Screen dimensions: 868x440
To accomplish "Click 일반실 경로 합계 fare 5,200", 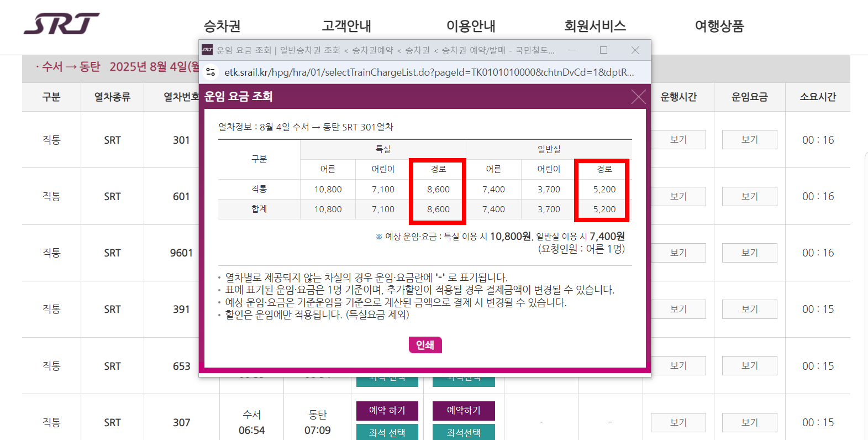I will [x=604, y=209].
